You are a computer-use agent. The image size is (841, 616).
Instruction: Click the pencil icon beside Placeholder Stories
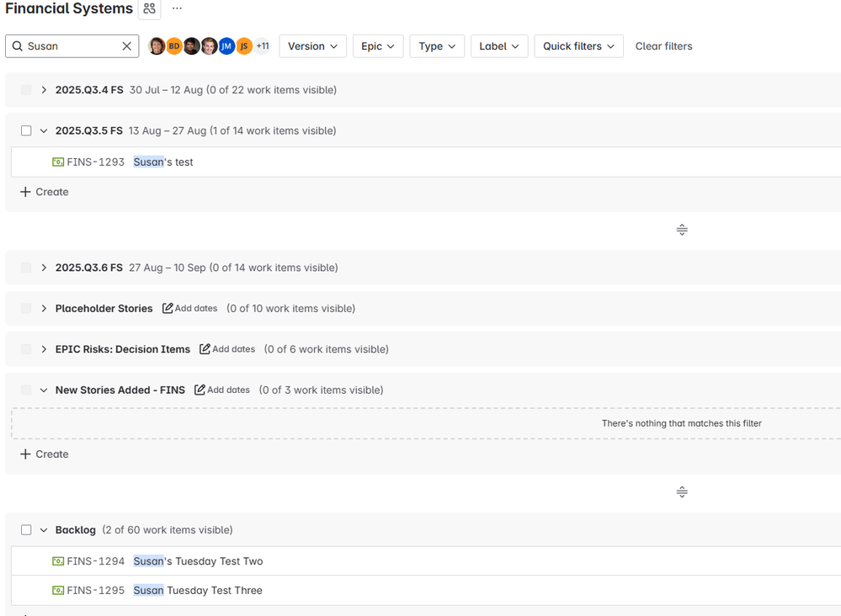[168, 308]
